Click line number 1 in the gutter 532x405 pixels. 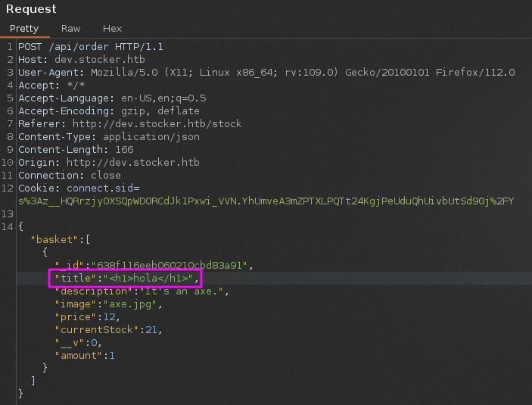coord(10,46)
